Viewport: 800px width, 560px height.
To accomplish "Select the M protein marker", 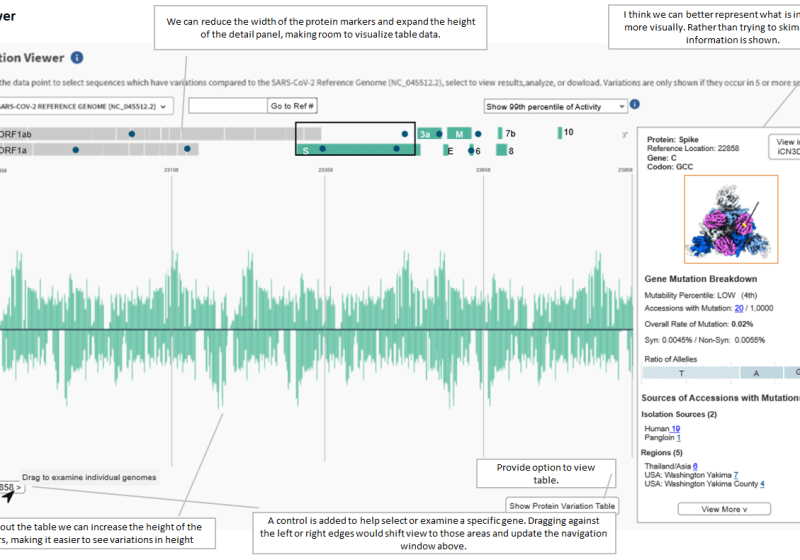I will 459,134.
